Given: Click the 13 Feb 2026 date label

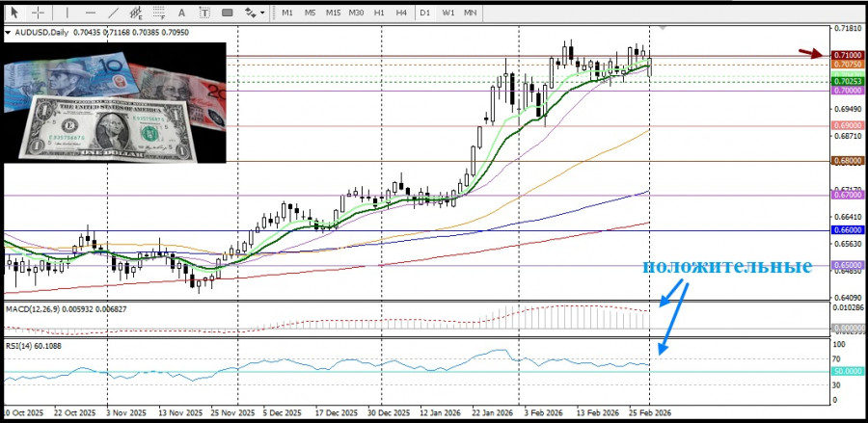Looking at the screenshot, I should pyautogui.click(x=598, y=413).
